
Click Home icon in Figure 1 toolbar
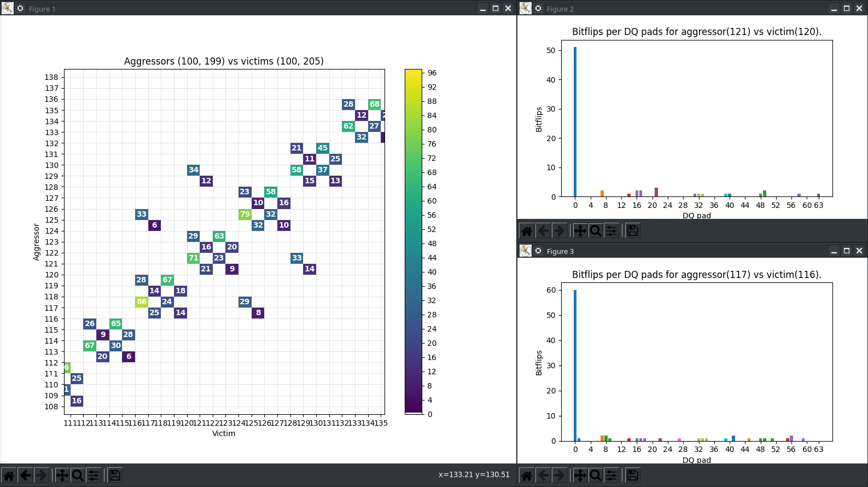pos(9,475)
